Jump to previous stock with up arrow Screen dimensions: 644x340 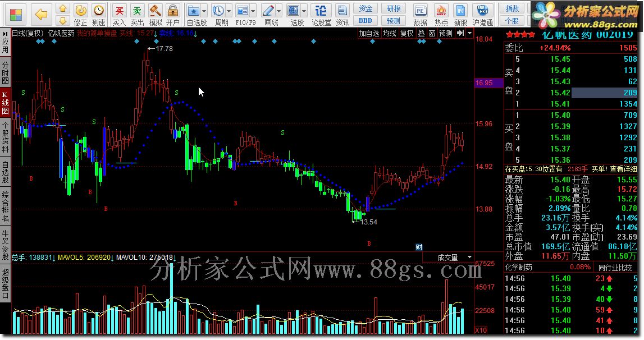pos(62,8)
